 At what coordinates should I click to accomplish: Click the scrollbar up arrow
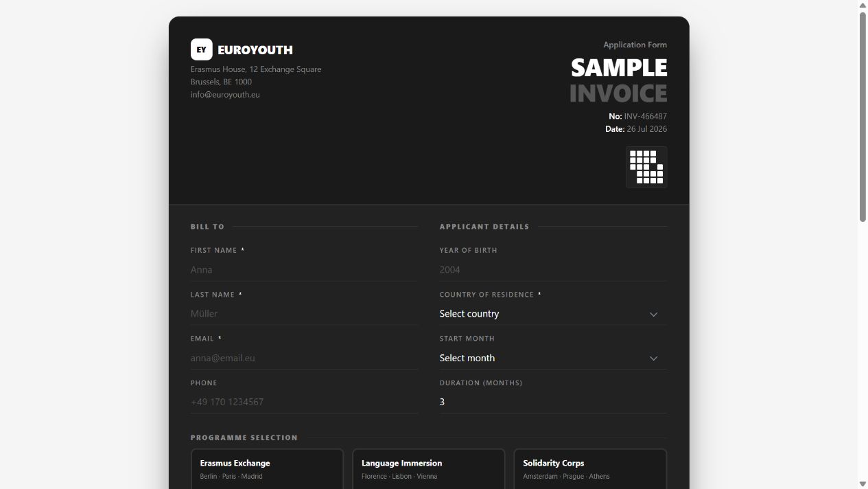pos(863,5)
